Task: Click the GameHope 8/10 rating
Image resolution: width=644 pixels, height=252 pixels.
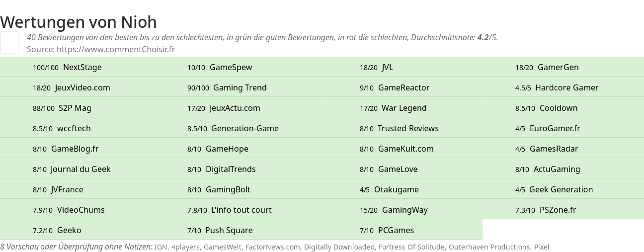Action: 218,149
